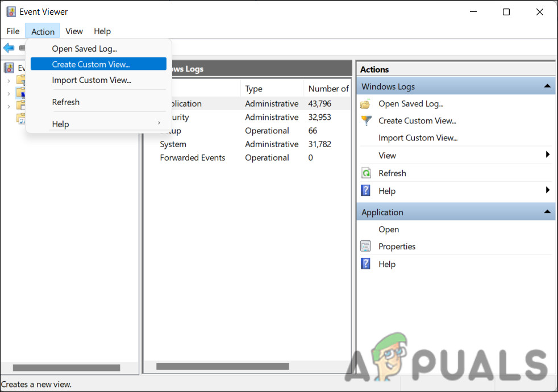
Task: Open Help under Windows Logs using its icon
Action: click(366, 190)
